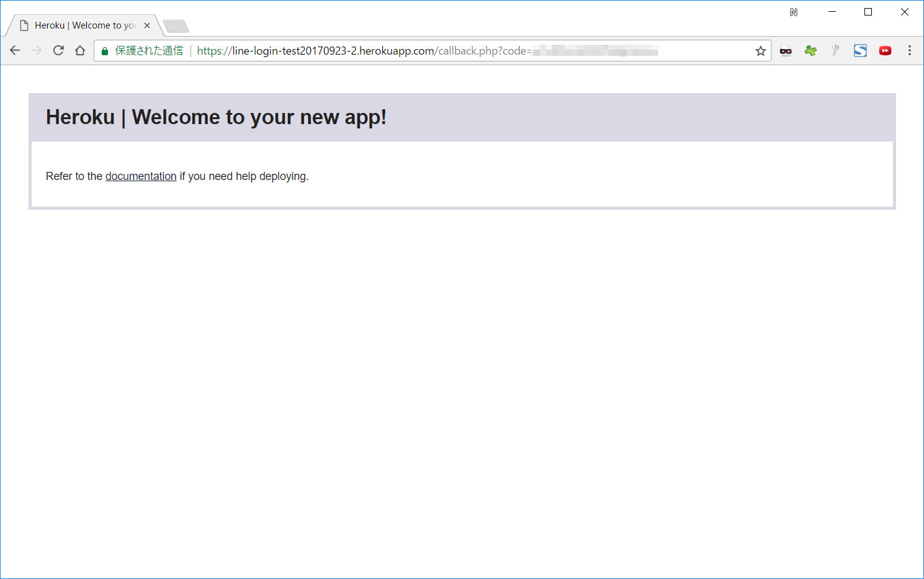Open the masked-face extension icon
This screenshot has width=924, height=579.
(x=786, y=51)
